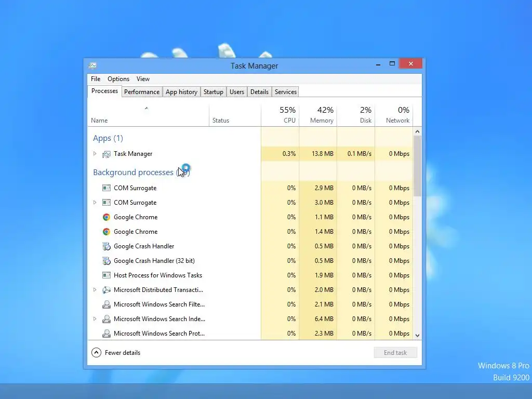Click Microsoft Windows Search Protocol icon
The image size is (532, 399).
pyautogui.click(x=106, y=334)
